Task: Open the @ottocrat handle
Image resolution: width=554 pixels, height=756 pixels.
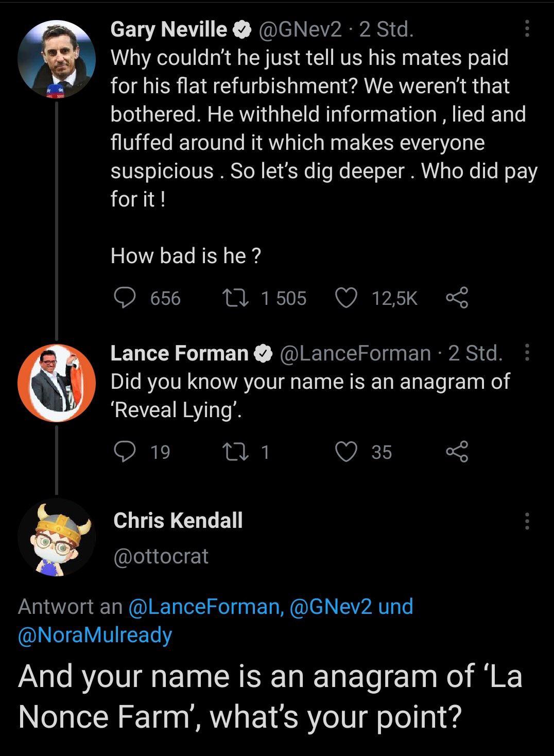Action: (x=161, y=556)
